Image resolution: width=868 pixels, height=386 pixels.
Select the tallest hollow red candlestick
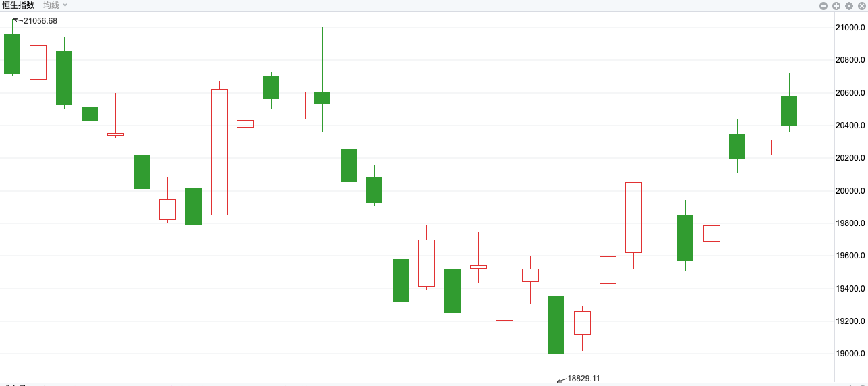click(x=219, y=152)
